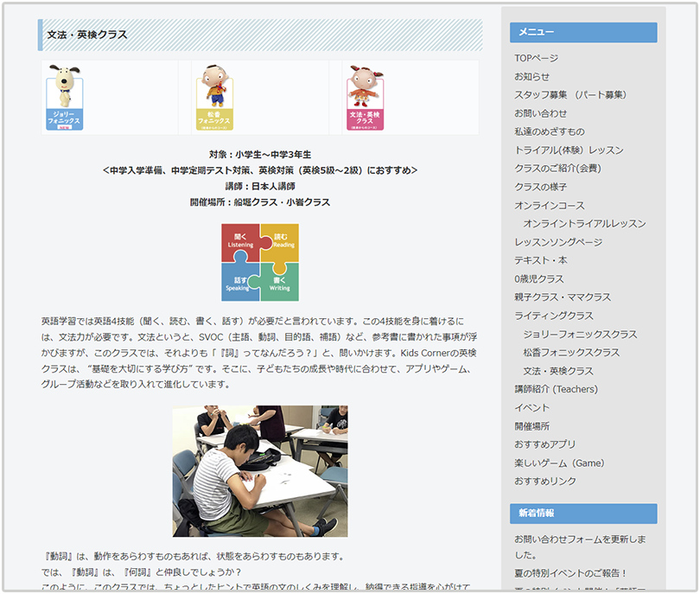Open the オンラインコース menu item
The image size is (700, 594).
549,205
